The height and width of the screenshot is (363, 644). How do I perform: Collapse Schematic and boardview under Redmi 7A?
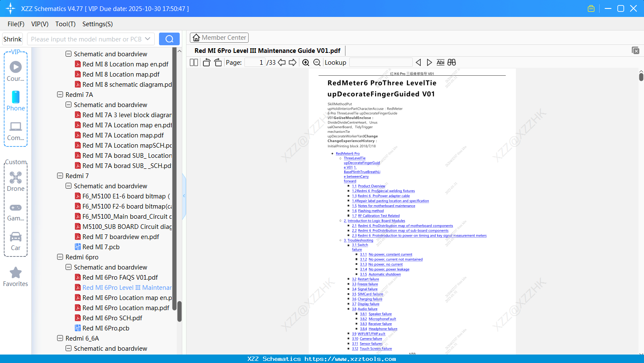coord(69,104)
